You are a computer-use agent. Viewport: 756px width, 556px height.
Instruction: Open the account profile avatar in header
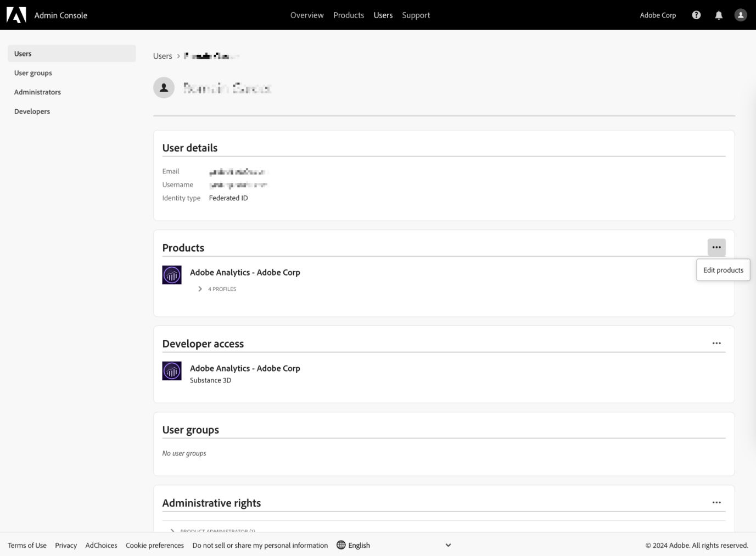point(741,15)
